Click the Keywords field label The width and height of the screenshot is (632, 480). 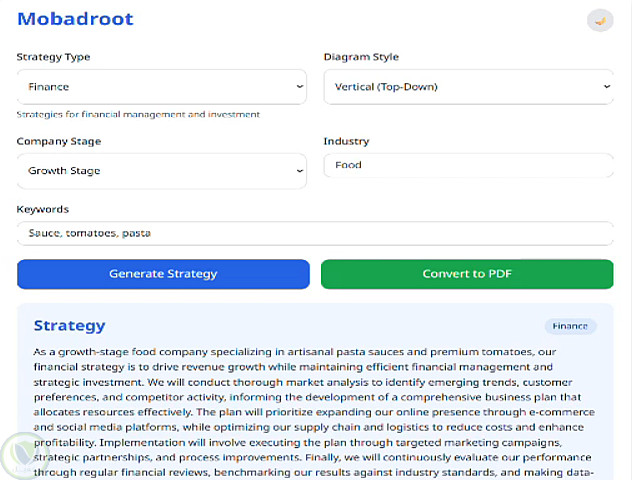(x=43, y=209)
